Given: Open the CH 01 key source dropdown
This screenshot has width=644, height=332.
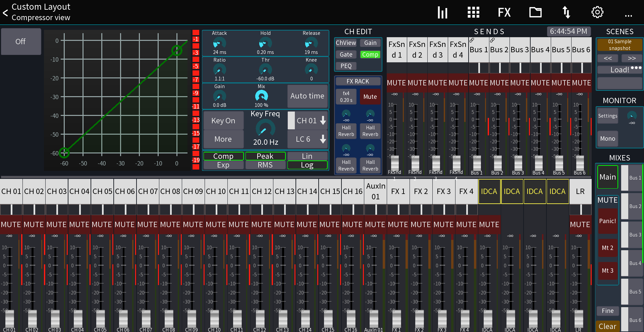Looking at the screenshot, I should [x=307, y=120].
